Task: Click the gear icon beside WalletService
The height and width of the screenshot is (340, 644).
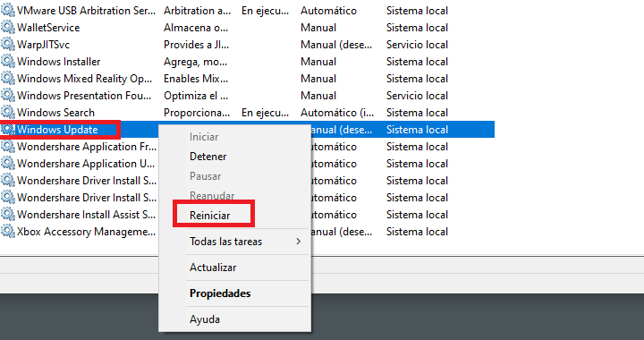Action: coord(8,28)
